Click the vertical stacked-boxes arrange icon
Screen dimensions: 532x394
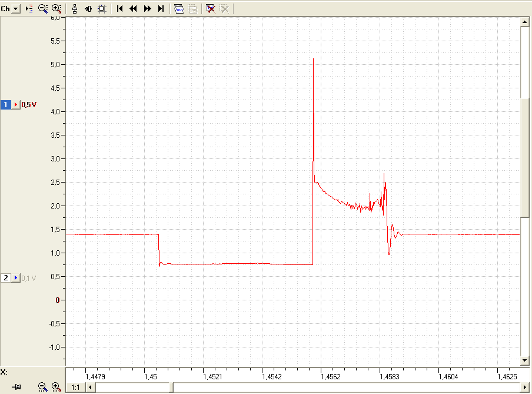75,9
